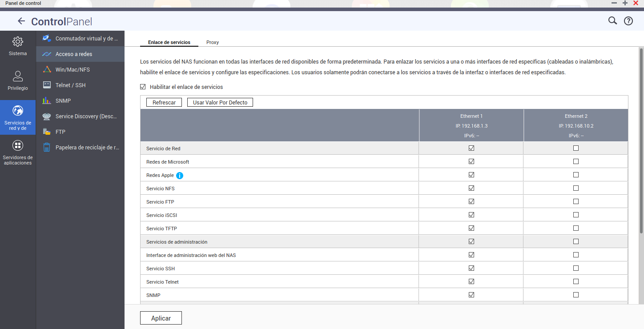Uncheck Servicio FTP for Ethernet 1
Screen dimensions: 644x329
471,201
